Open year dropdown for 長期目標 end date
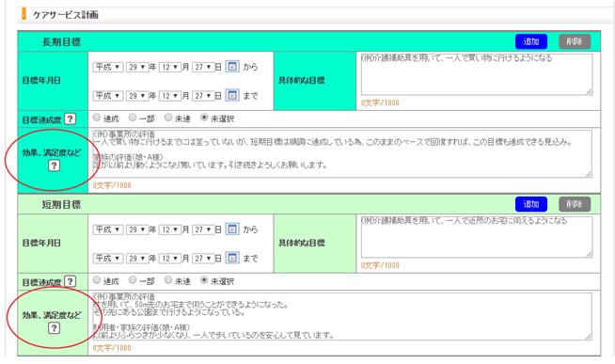The height and width of the screenshot is (364, 615). tap(137, 96)
